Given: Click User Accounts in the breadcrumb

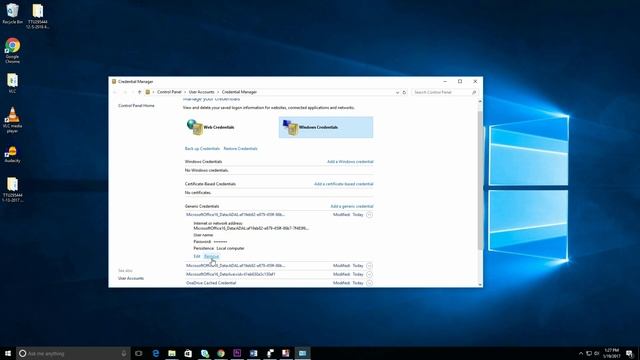Looking at the screenshot, I should tap(201, 92).
